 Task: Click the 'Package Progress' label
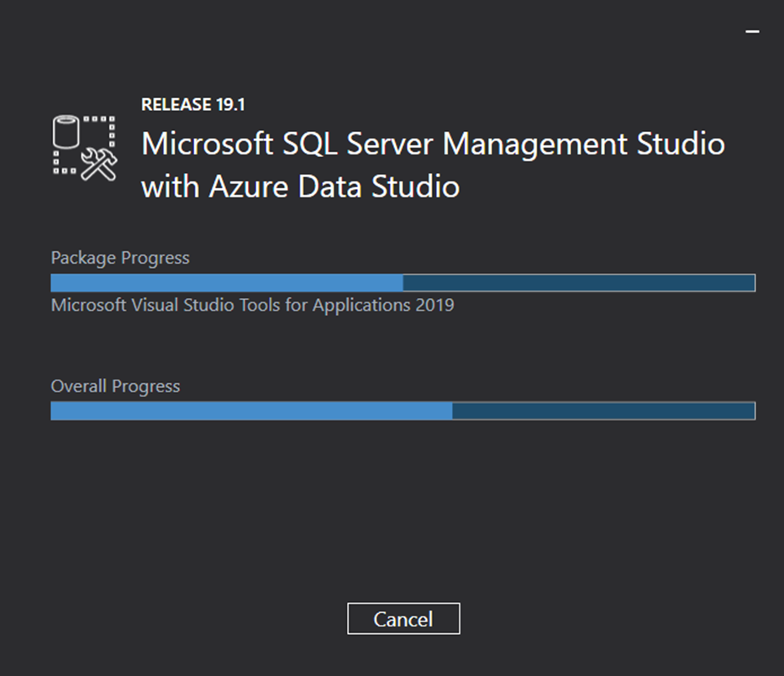pos(120,258)
